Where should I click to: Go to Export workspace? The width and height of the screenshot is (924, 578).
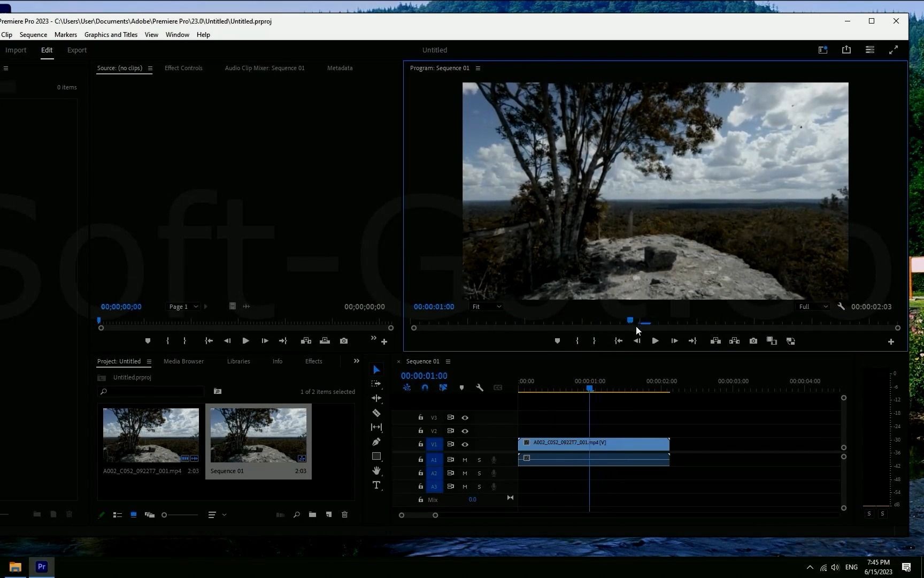[x=77, y=50]
